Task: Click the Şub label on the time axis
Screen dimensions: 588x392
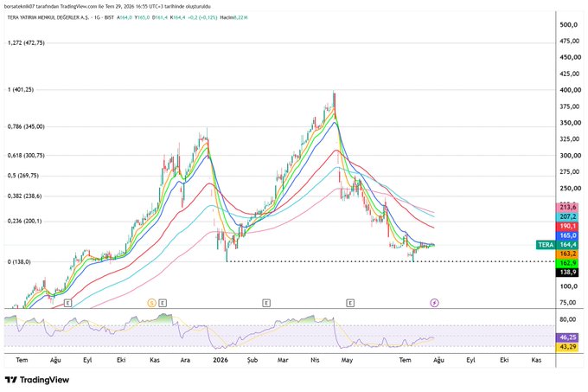Action: click(252, 360)
